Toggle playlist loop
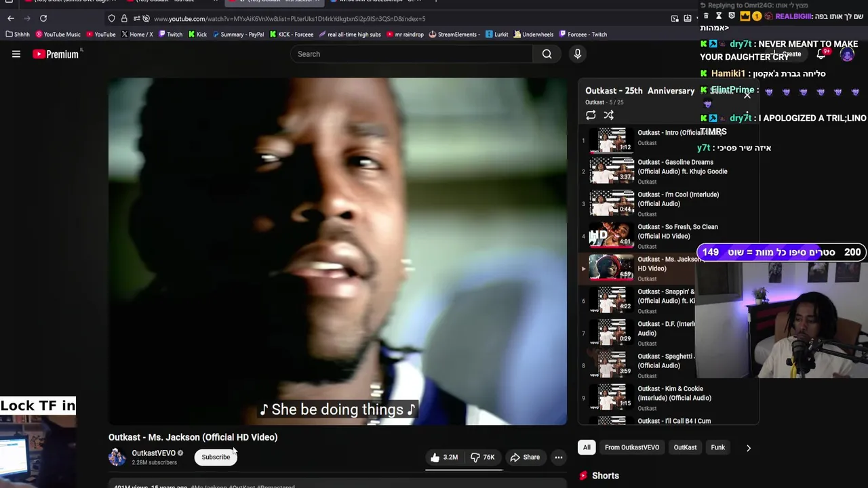Viewport: 868px width, 488px height. click(591, 115)
